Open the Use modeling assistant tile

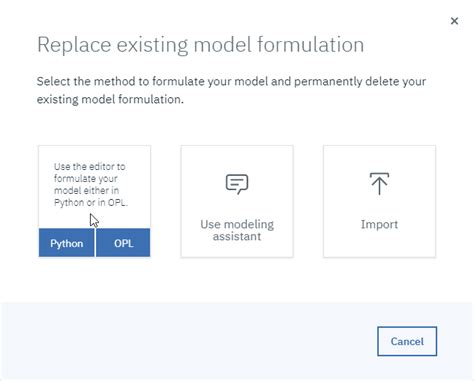point(237,201)
